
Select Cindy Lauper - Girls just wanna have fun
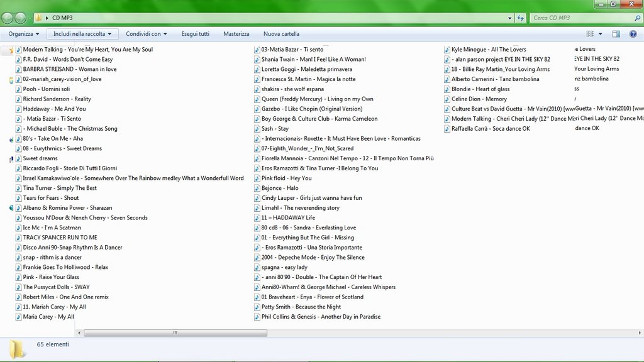[308, 198]
